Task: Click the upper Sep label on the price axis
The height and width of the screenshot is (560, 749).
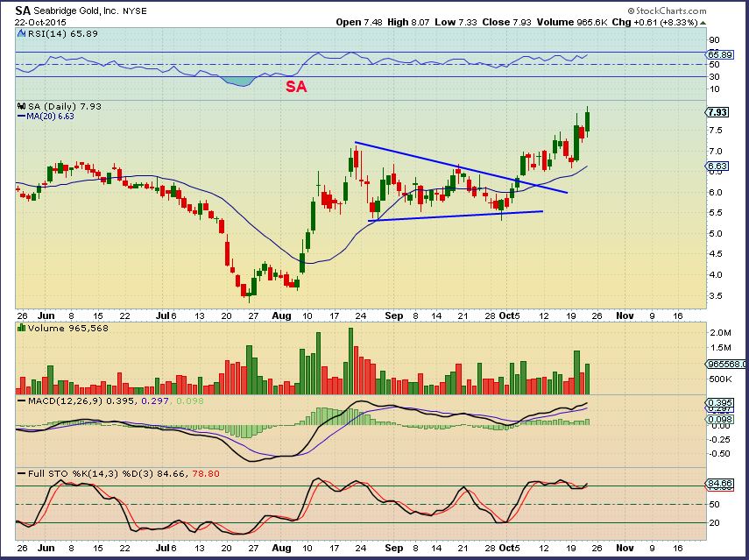Action: (x=394, y=315)
